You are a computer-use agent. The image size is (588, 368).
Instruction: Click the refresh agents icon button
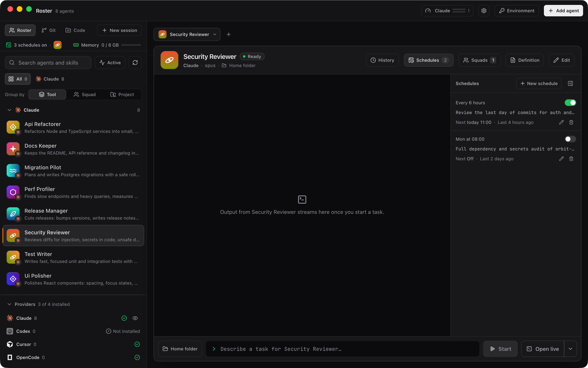pyautogui.click(x=135, y=63)
